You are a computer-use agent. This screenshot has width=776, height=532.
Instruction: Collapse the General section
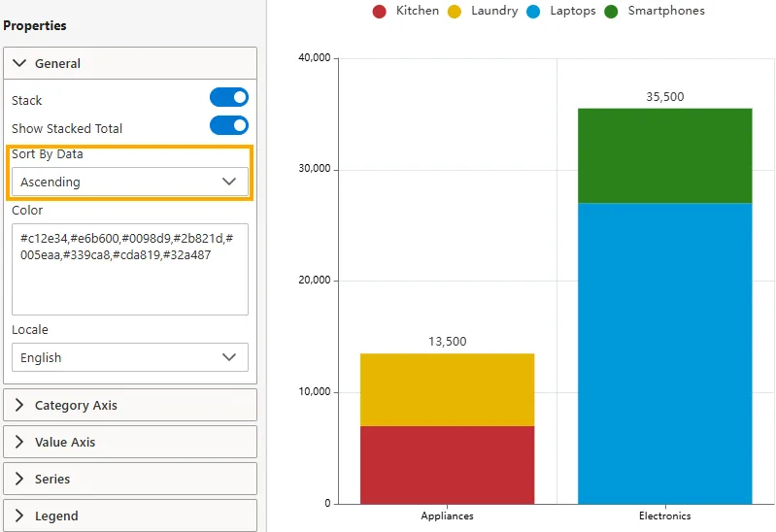(x=130, y=63)
